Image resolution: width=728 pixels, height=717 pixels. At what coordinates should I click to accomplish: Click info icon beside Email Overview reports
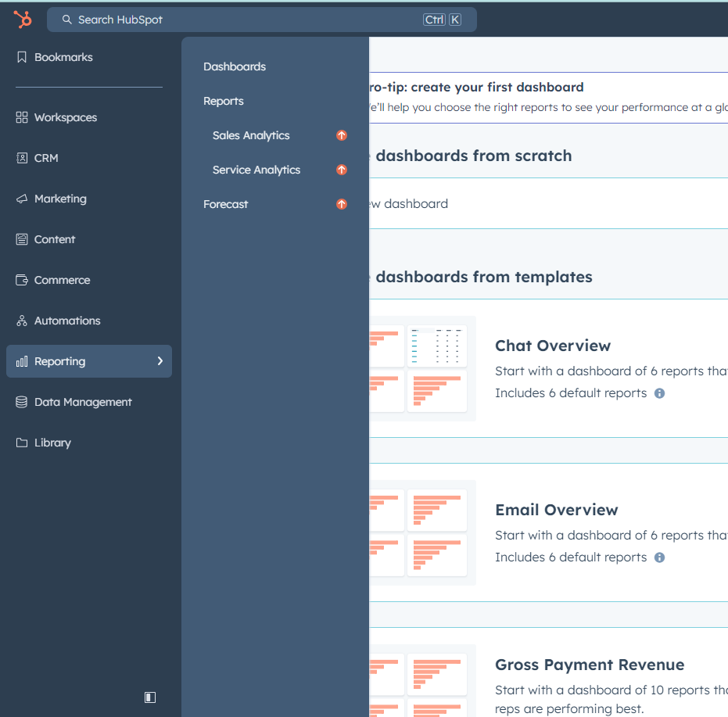(x=659, y=557)
